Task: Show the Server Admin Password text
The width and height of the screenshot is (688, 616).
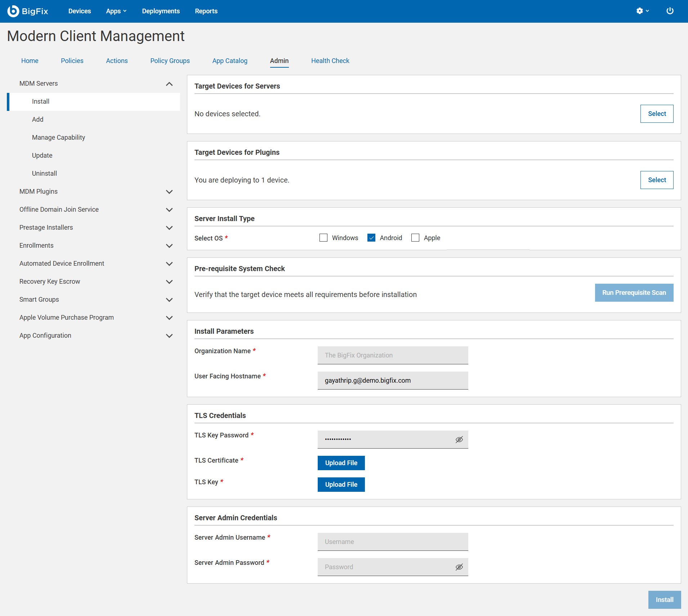Action: coord(459,567)
